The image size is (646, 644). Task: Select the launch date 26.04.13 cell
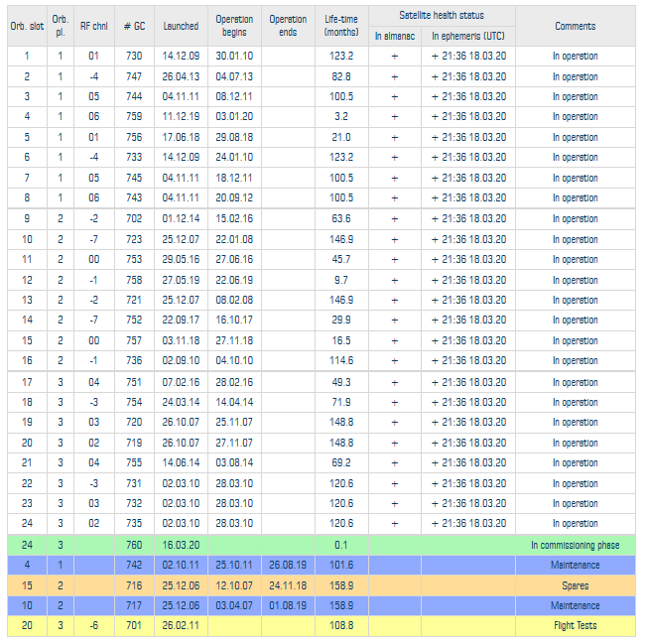click(181, 76)
